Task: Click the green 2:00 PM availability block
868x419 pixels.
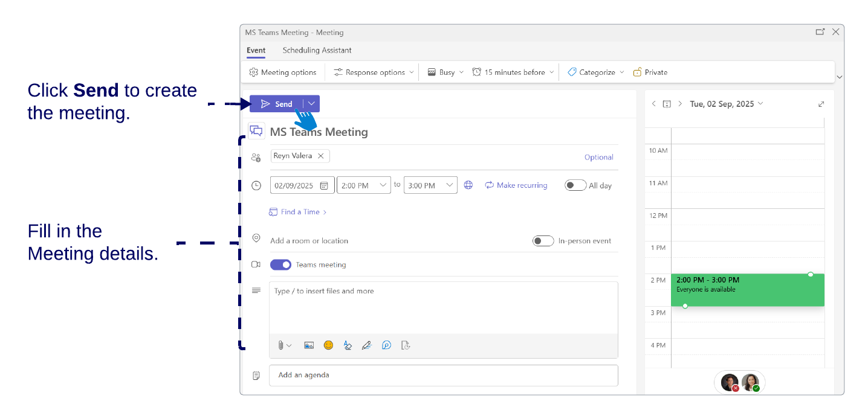Action: coord(747,289)
